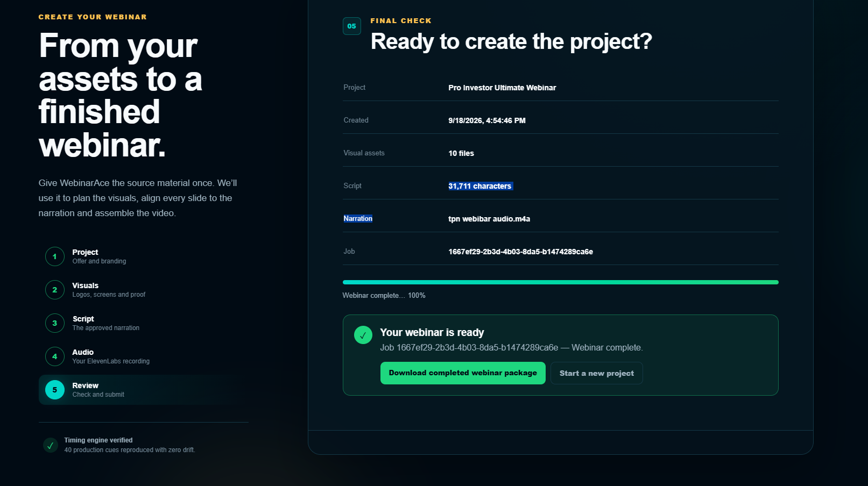Screen dimensions: 868x486
Task: Click the project name 'Pro Investor Ultimate Webinar'
Action: click(502, 88)
